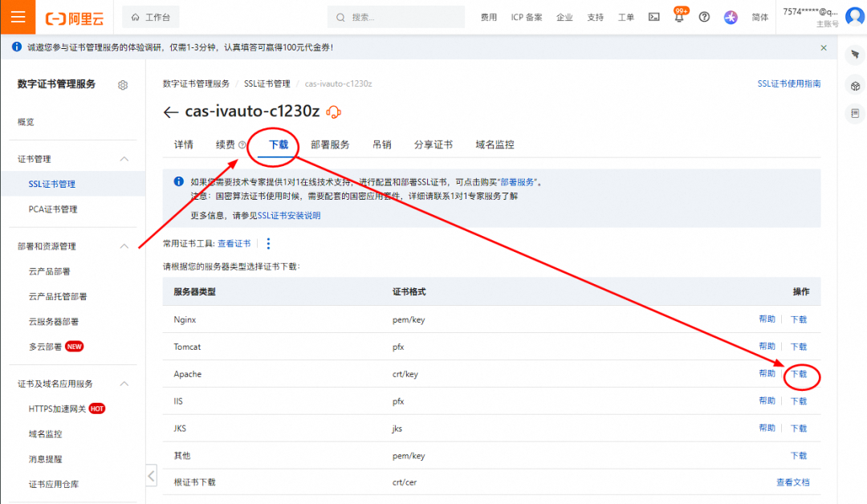Open the 工作台 menu item
Viewport: 867px width, 504px height.
[x=149, y=16]
